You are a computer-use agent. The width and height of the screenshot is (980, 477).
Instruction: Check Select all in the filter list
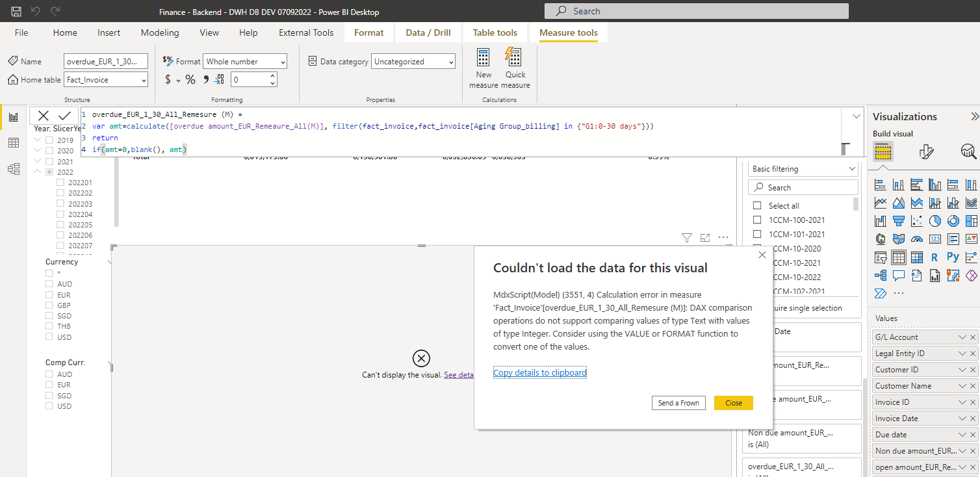click(x=757, y=206)
